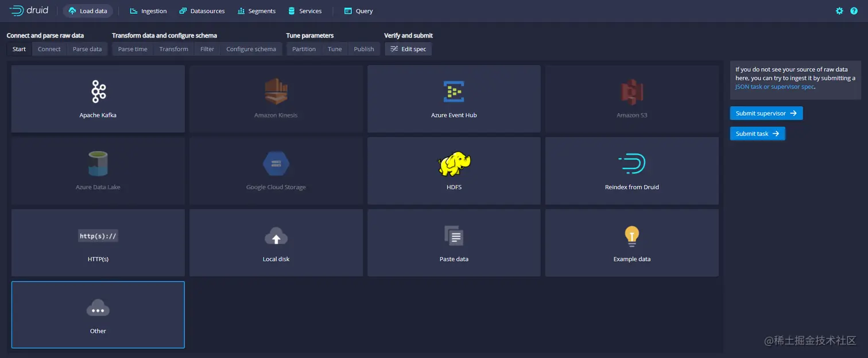This screenshot has height=358, width=868.
Task: Select the Connect step tab
Action: pos(49,49)
